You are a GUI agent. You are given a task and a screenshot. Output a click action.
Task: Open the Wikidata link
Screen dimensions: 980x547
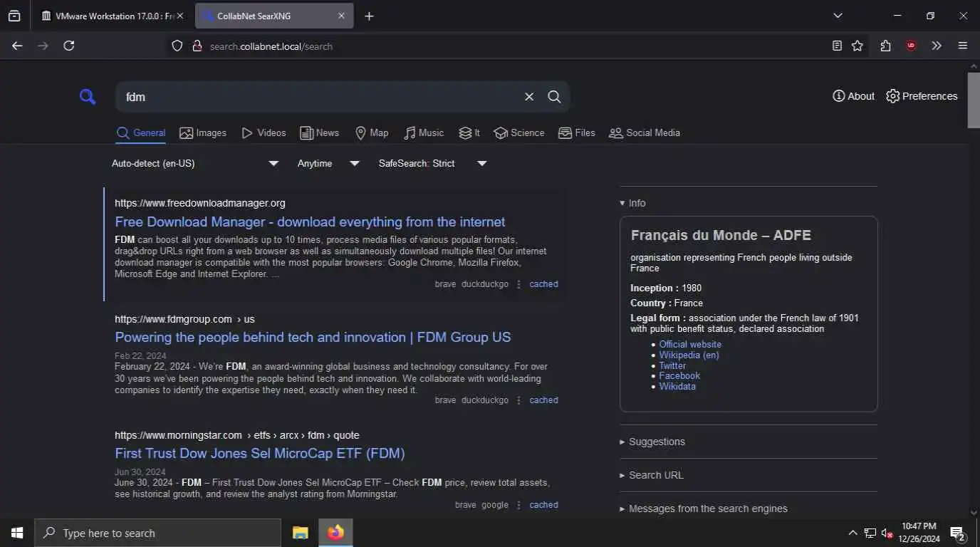point(677,386)
